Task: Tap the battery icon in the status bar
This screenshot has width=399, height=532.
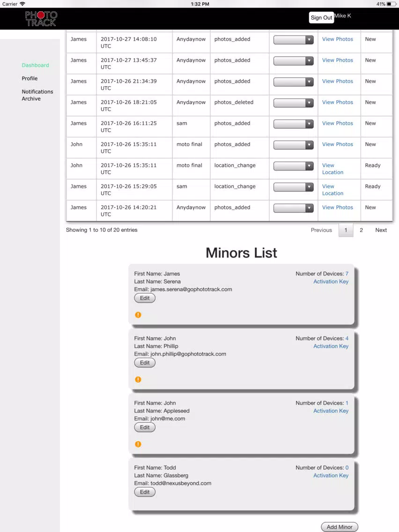Action: click(392, 4)
